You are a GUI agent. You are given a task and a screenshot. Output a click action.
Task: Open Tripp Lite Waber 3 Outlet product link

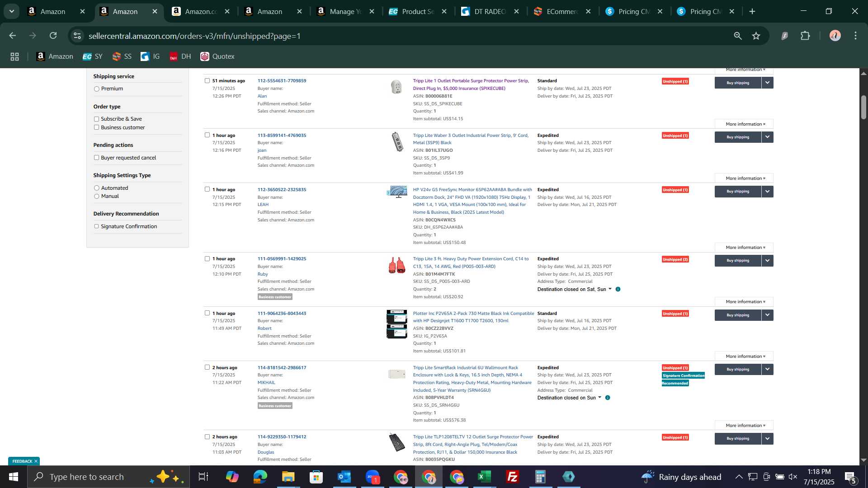click(471, 139)
